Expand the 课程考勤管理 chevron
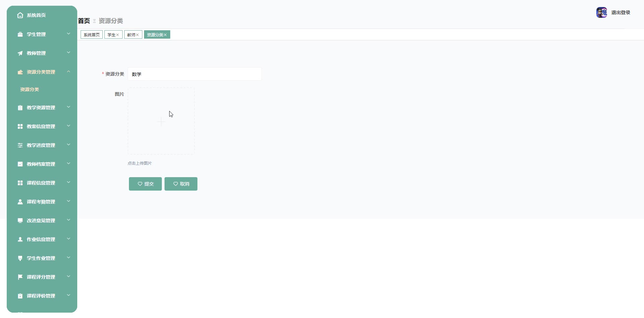The height and width of the screenshot is (318, 644). coord(68,201)
